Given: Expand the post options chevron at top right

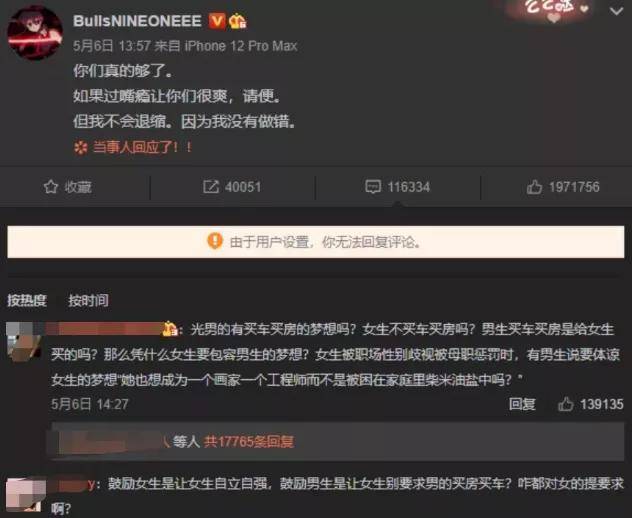Looking at the screenshot, I should (616, 11).
